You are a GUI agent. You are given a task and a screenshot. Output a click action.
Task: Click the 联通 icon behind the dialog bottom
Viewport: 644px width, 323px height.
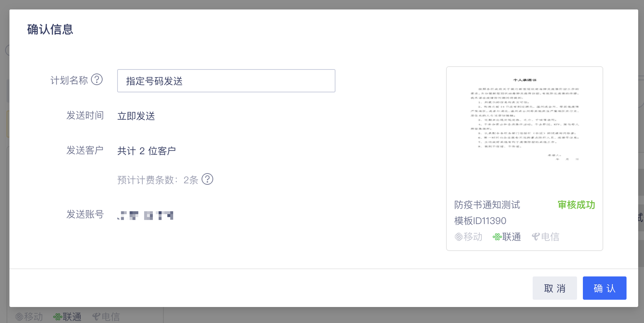[57, 317]
